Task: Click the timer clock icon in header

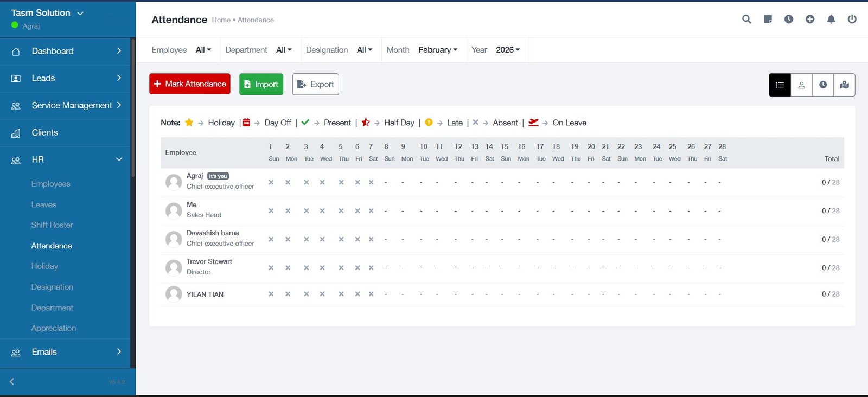Action: coord(789,20)
